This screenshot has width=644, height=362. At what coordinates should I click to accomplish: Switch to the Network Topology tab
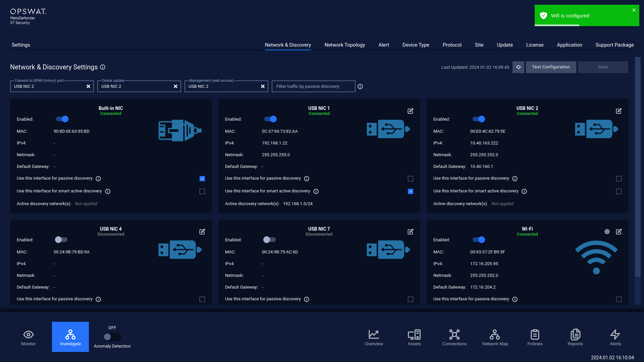[344, 45]
